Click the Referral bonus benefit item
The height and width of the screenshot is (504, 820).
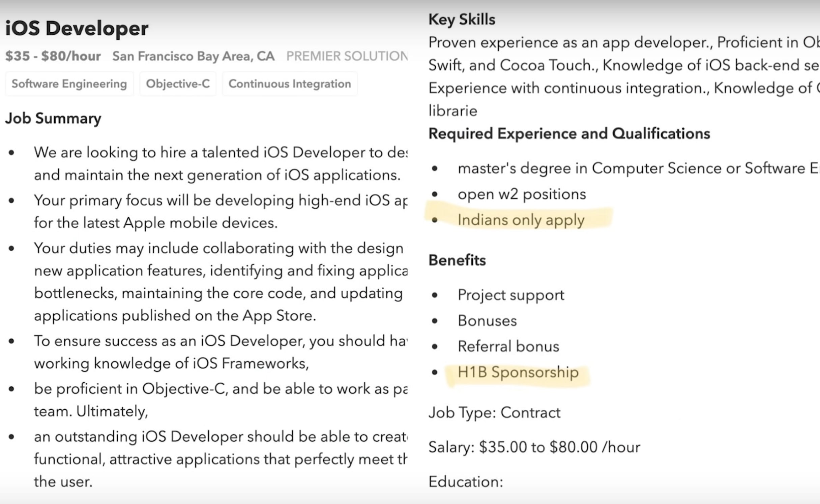coord(508,346)
